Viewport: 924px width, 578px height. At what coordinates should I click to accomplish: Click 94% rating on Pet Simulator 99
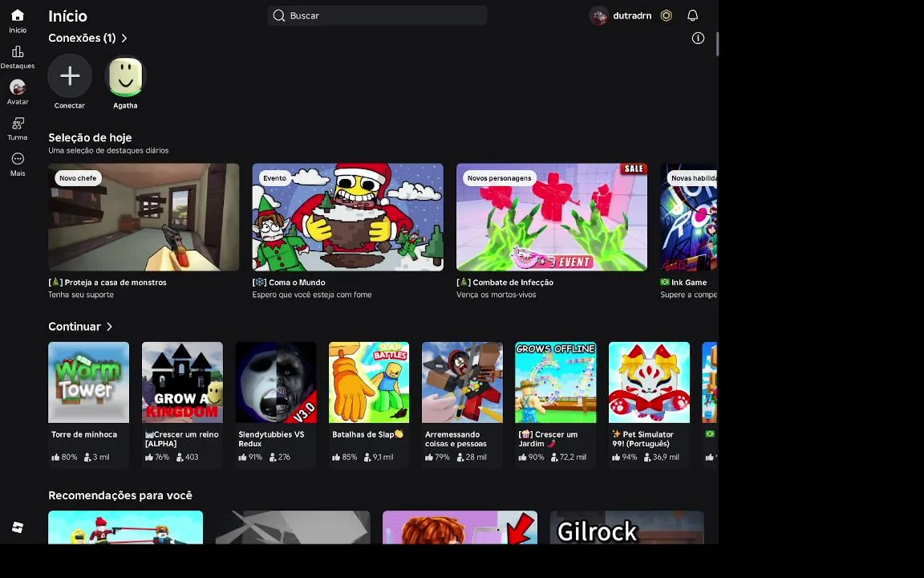[625, 457]
